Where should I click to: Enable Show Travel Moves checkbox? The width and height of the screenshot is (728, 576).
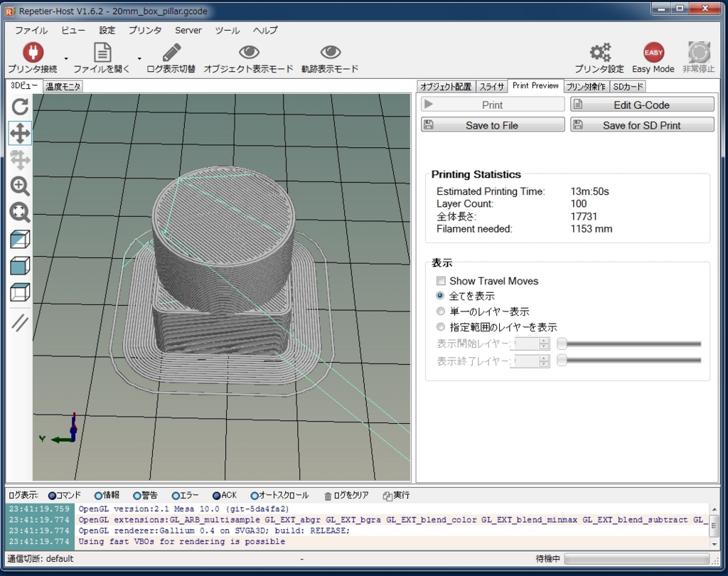pos(441,281)
